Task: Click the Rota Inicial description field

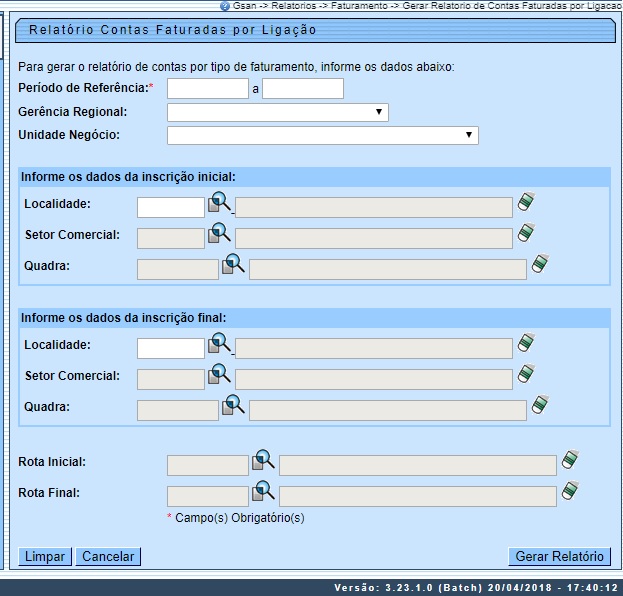Action: pyautogui.click(x=418, y=465)
